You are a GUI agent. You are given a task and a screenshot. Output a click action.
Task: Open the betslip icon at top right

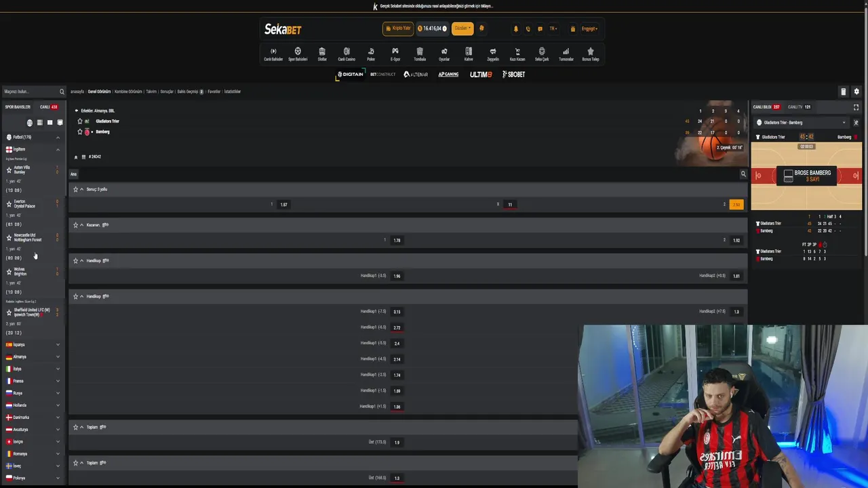(x=844, y=91)
